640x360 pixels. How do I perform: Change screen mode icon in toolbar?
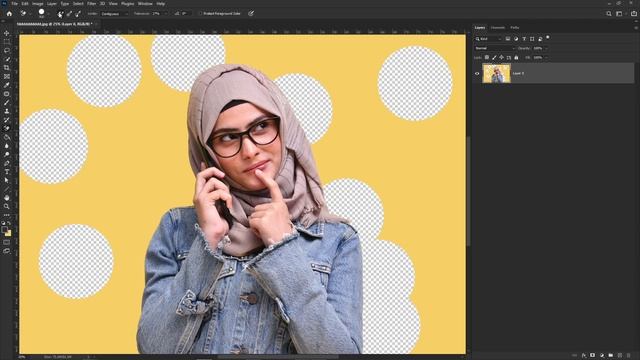coord(7,251)
